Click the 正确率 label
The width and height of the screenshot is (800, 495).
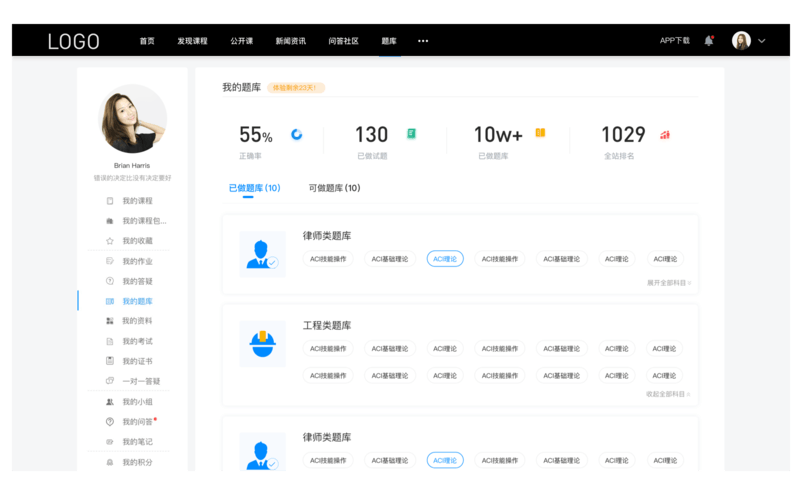click(x=250, y=156)
